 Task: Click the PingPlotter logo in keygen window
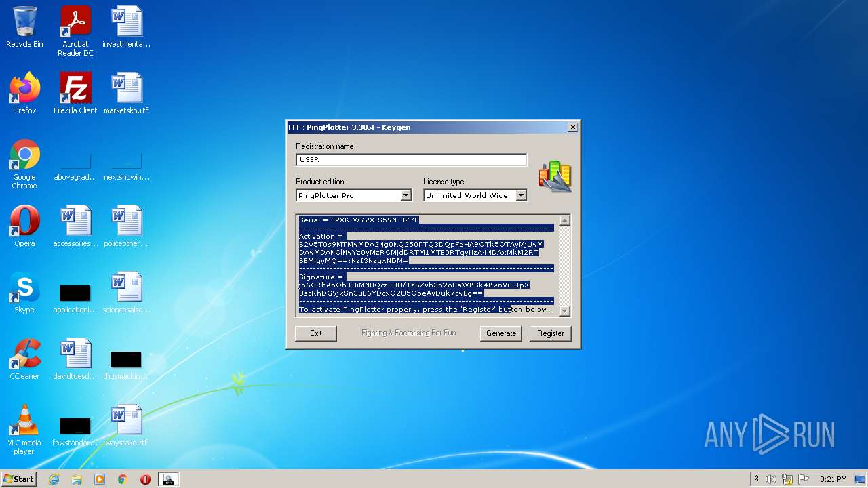555,176
